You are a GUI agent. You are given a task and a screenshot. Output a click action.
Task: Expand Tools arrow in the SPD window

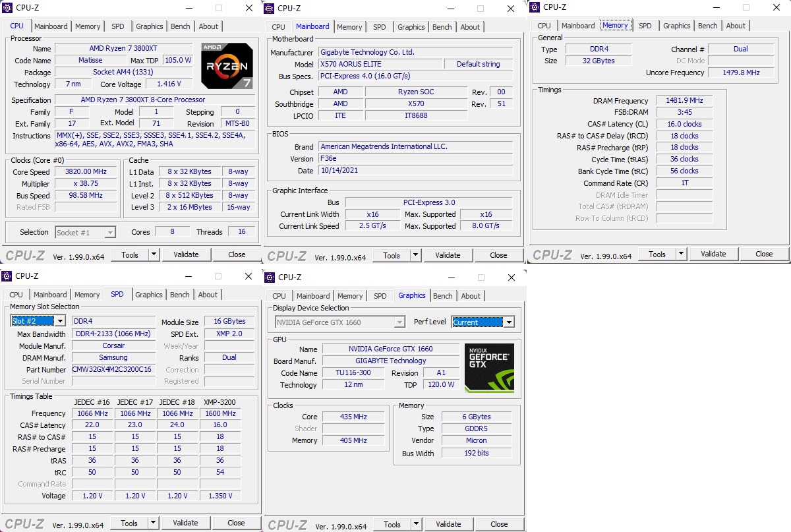click(153, 523)
